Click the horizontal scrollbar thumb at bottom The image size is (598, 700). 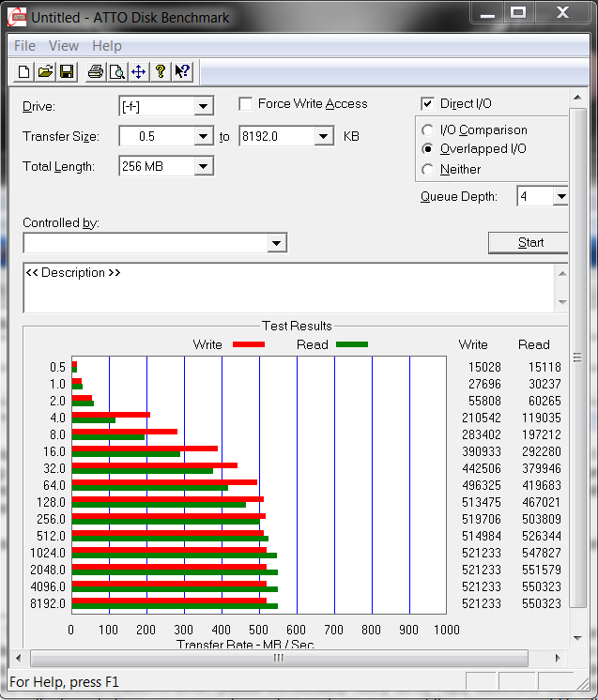[x=279, y=658]
